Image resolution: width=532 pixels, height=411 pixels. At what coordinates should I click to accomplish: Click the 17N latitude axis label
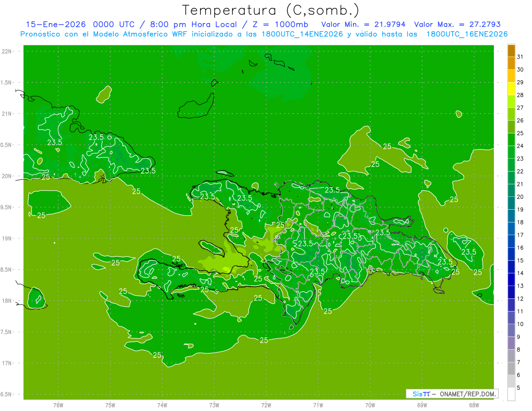(x=7, y=363)
